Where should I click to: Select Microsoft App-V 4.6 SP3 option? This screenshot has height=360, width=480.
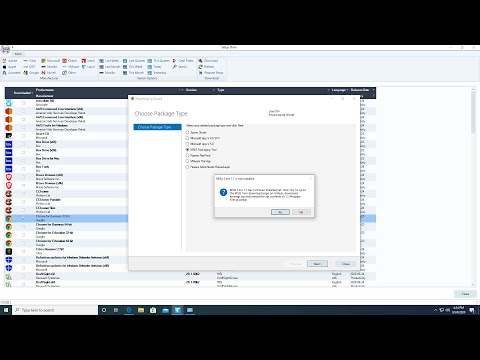pos(187,138)
